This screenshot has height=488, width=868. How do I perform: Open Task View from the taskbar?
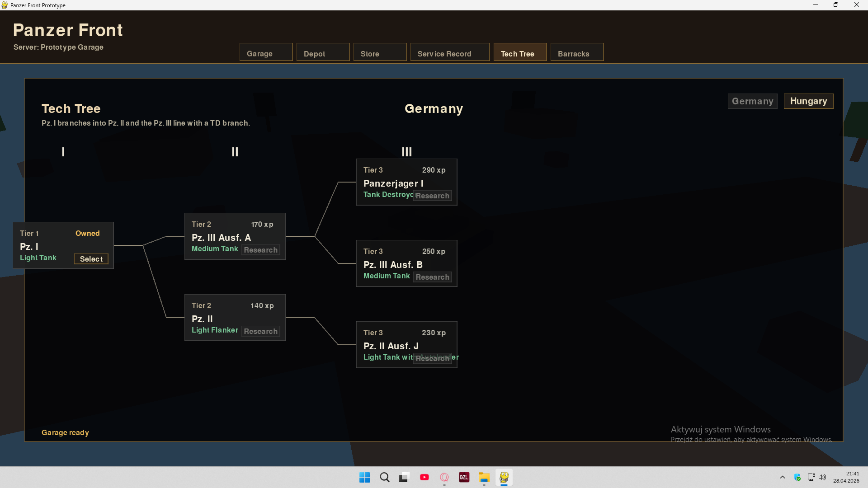point(404,477)
